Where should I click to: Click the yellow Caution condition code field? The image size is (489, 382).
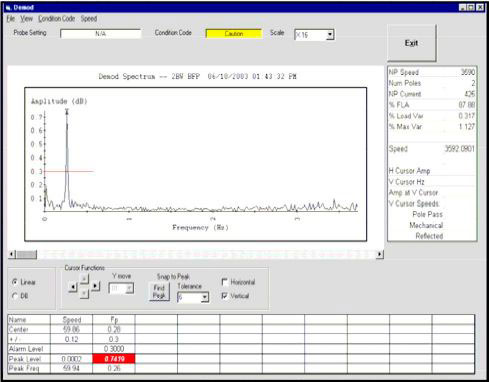coord(234,34)
